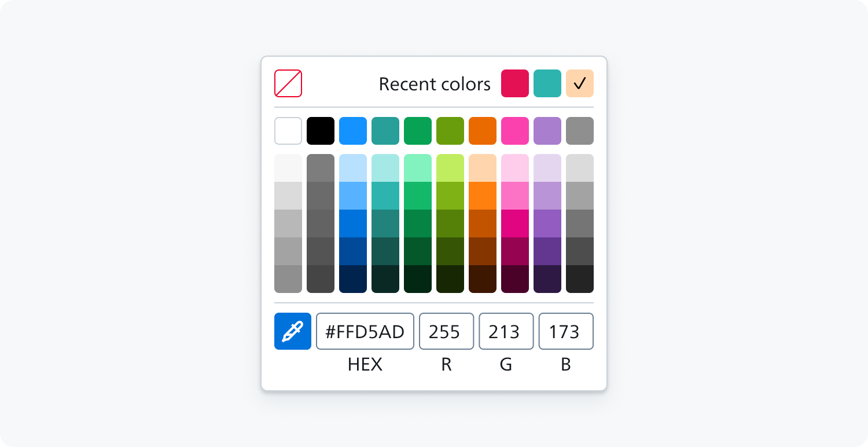Edit the HEX value field #FFD5AD
Screen dimensions: 868x447
[365, 331]
